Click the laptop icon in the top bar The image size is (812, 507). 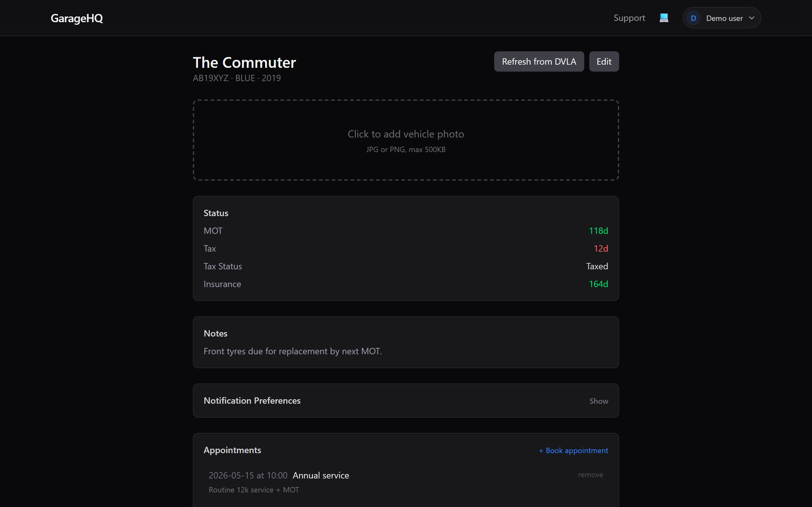pyautogui.click(x=664, y=17)
